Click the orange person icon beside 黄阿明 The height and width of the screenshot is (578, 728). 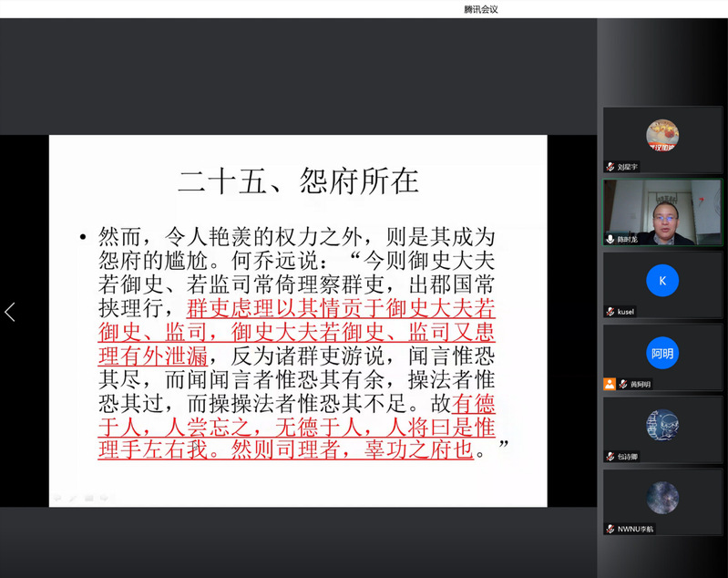point(610,384)
